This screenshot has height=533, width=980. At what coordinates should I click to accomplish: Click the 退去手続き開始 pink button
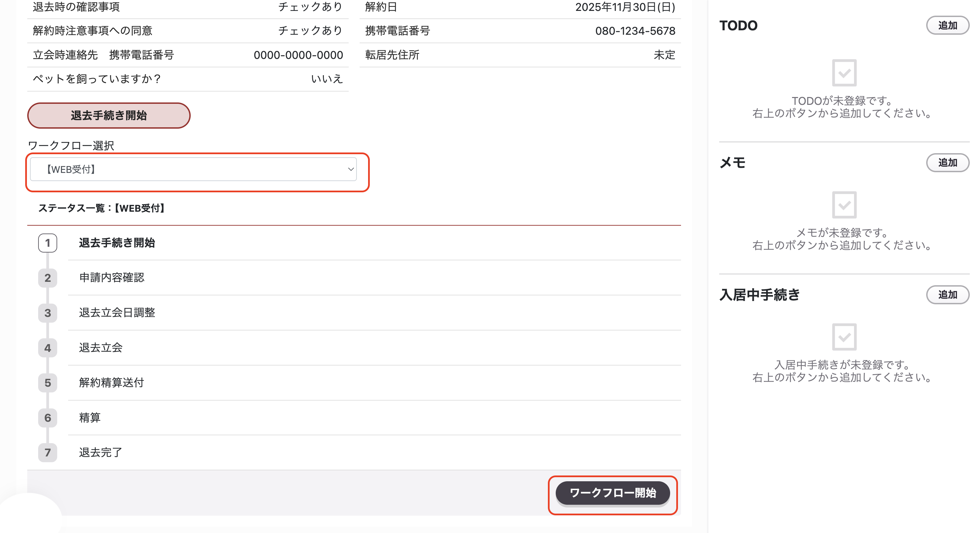click(x=108, y=116)
